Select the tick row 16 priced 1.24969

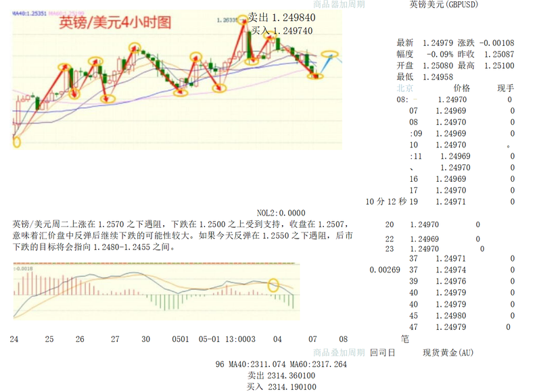click(x=462, y=179)
